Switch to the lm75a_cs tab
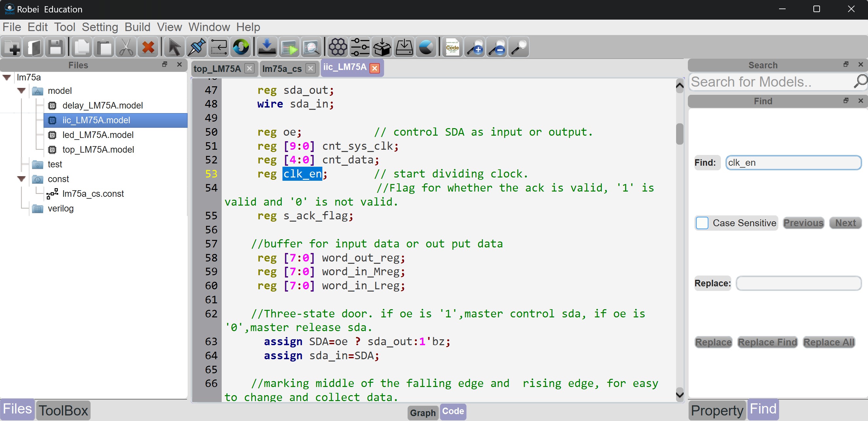The height and width of the screenshot is (421, 868). pos(282,69)
